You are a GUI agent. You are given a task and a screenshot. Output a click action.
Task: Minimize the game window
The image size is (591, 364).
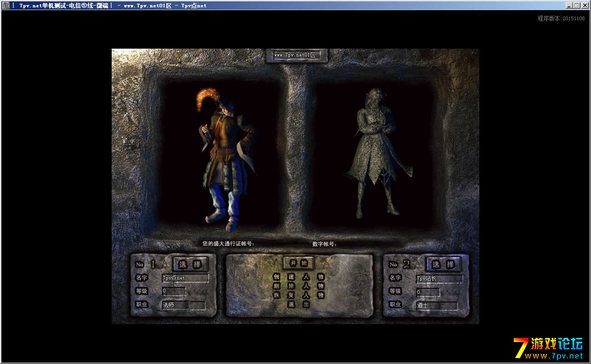(569, 6)
